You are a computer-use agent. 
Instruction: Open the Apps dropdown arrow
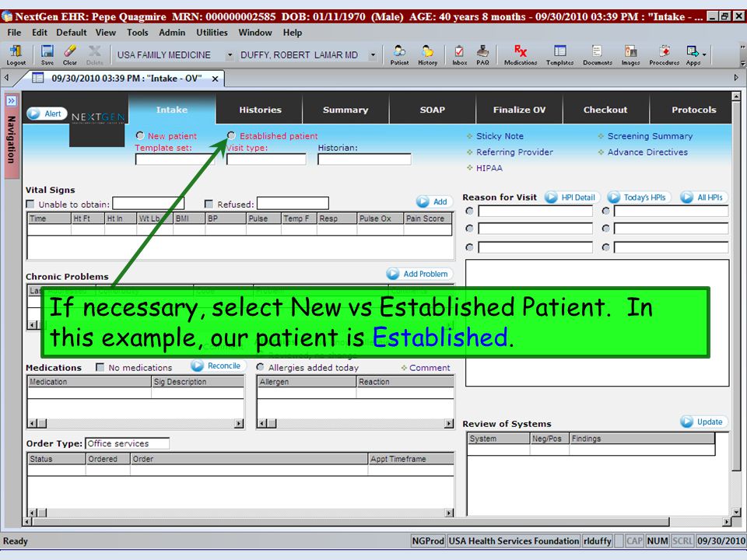click(x=704, y=55)
